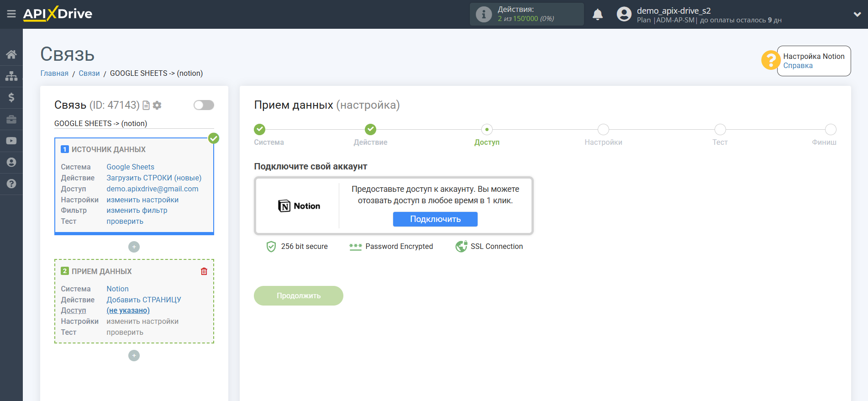Click source проверить test link

125,221
